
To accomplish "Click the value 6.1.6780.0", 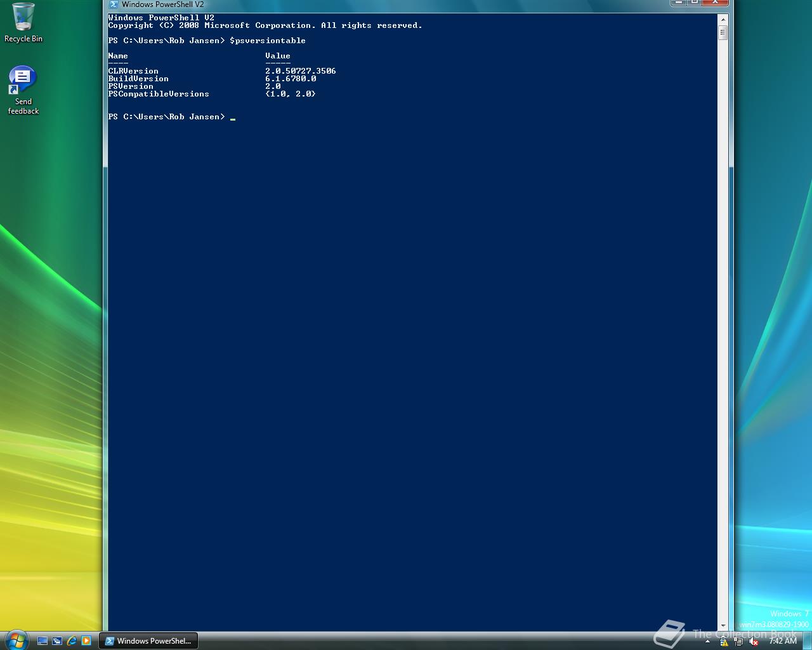I will pos(291,79).
